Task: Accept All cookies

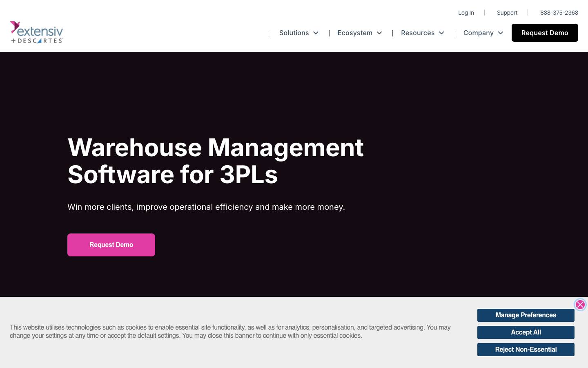Action: (x=526, y=332)
